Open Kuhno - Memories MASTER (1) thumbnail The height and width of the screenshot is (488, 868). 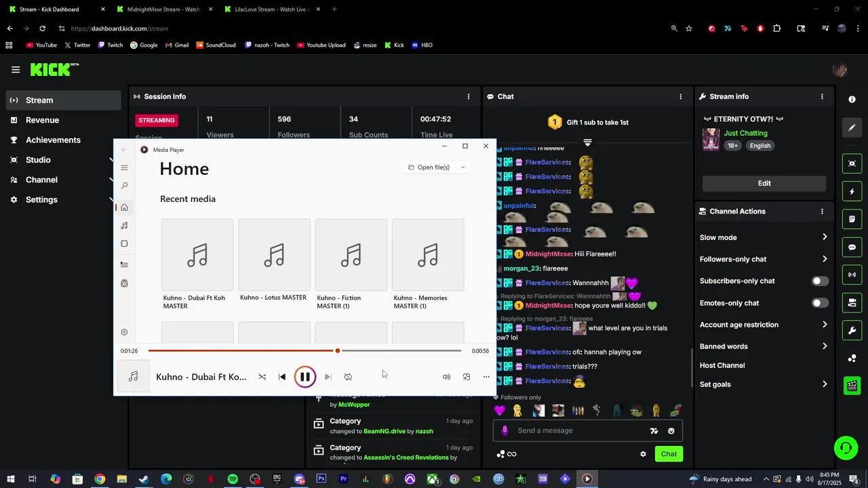[428, 255]
